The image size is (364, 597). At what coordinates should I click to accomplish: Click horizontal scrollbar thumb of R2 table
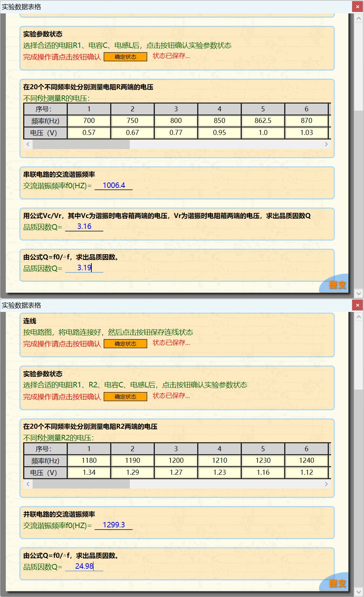(81, 484)
